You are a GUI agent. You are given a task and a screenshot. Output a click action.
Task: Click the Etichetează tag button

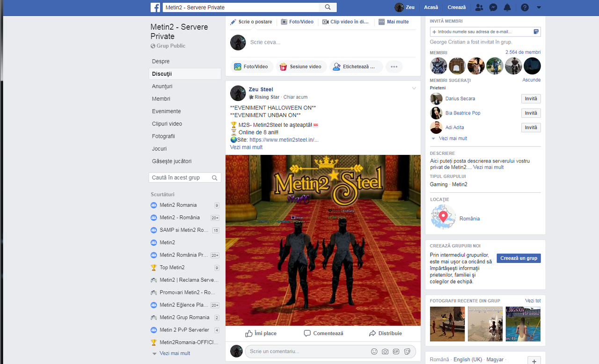click(x=356, y=67)
